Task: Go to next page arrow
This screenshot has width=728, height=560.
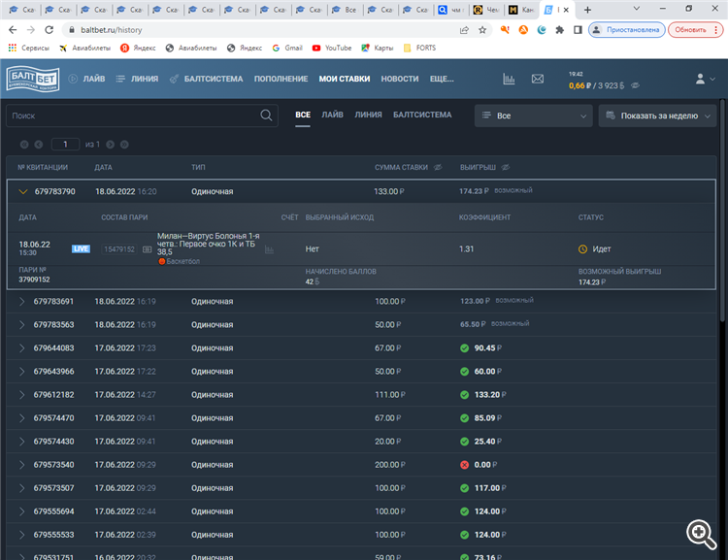Action: coord(110,145)
